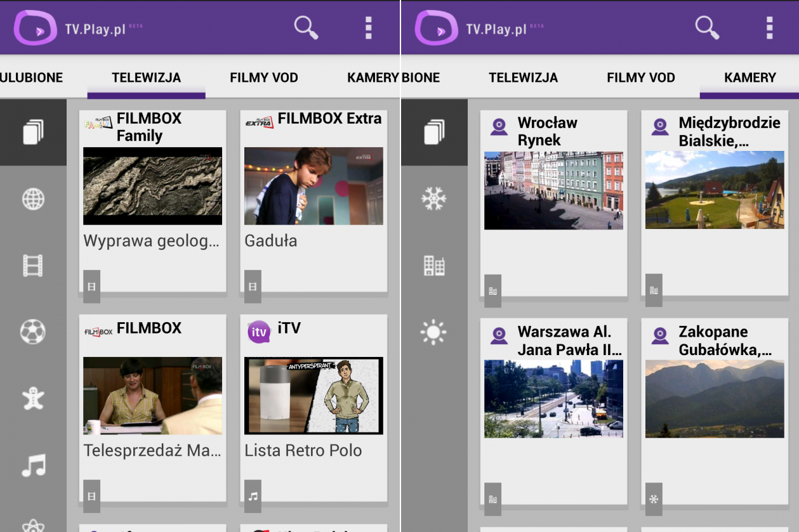
Task: Open the Zakopane mountains camera preview
Action: click(715, 399)
